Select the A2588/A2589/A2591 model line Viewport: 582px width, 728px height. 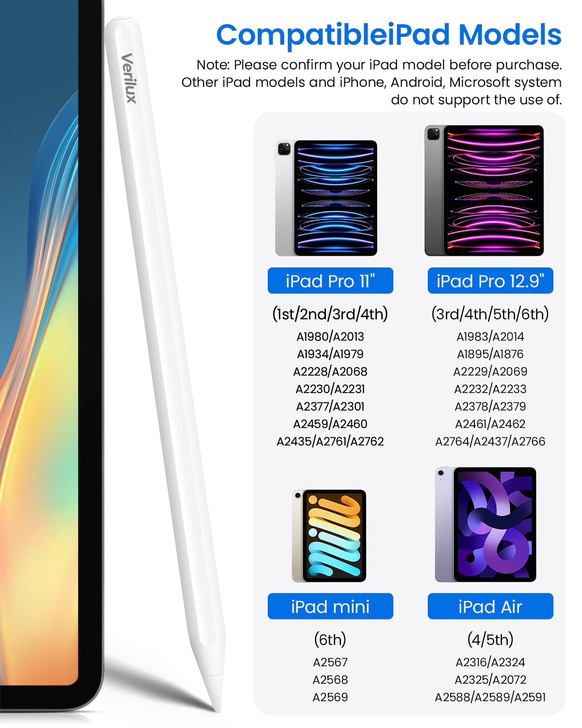point(490,697)
